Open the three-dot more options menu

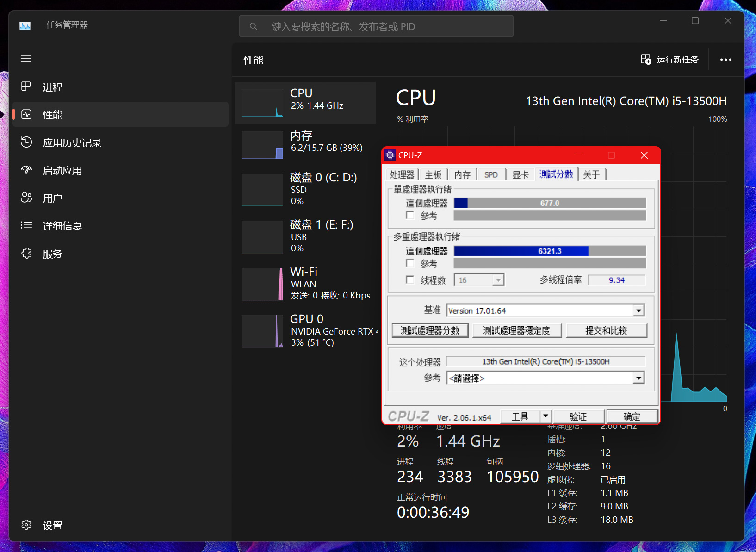coord(725,60)
